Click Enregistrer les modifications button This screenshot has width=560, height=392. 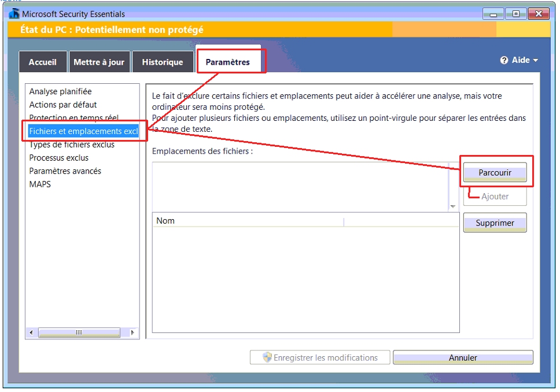tap(320, 357)
